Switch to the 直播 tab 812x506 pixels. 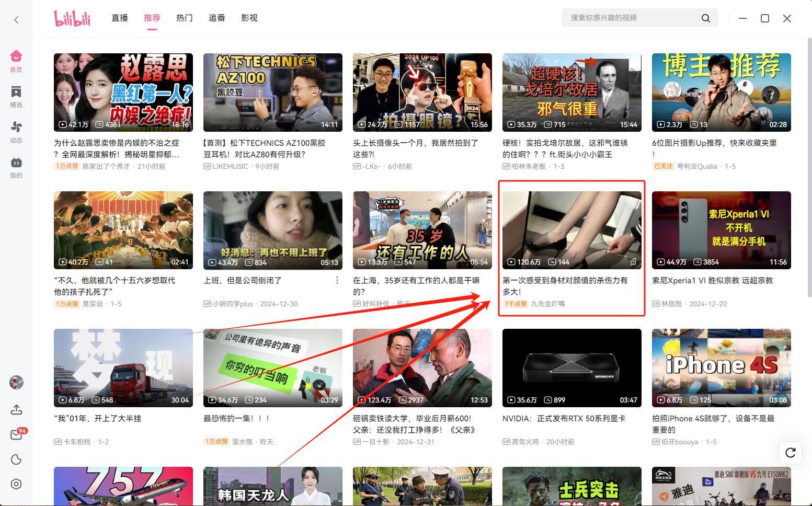click(x=120, y=18)
